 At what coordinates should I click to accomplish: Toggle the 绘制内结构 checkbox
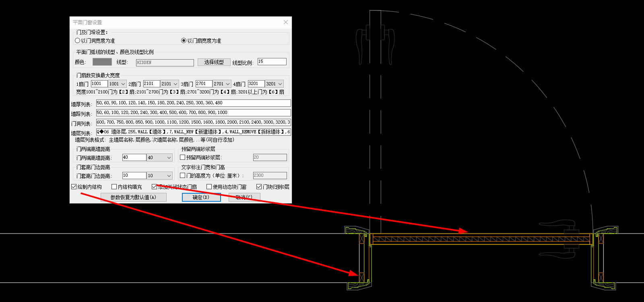click(74, 187)
